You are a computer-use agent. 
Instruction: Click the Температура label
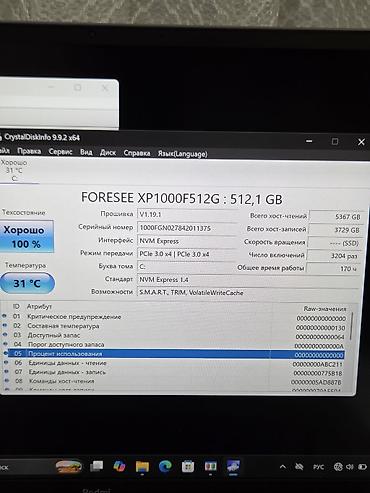coord(25,265)
